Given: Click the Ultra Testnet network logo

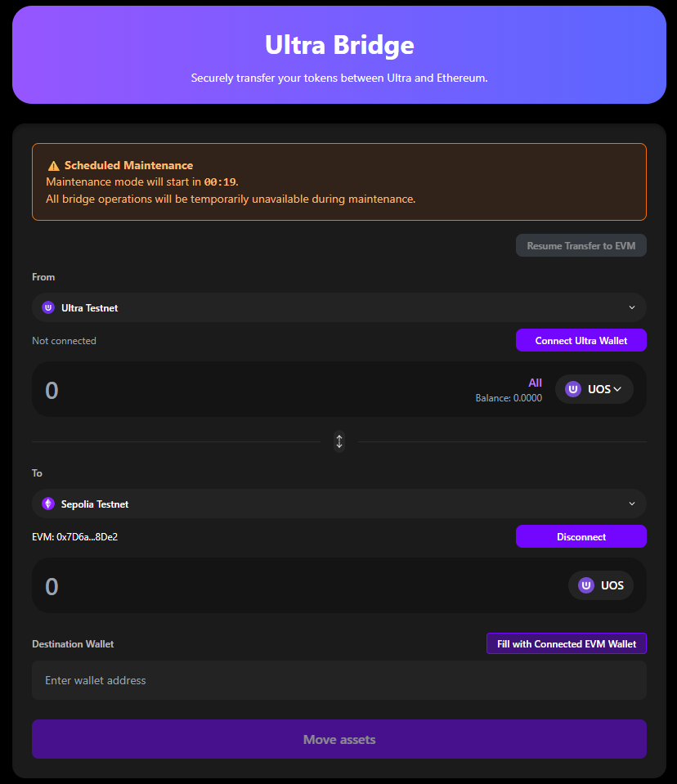Looking at the screenshot, I should point(47,307).
